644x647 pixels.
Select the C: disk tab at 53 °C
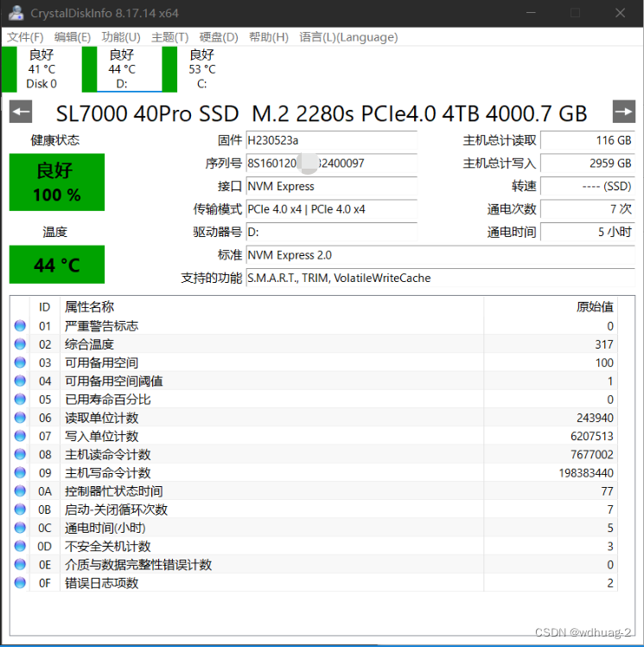pyautogui.click(x=202, y=69)
